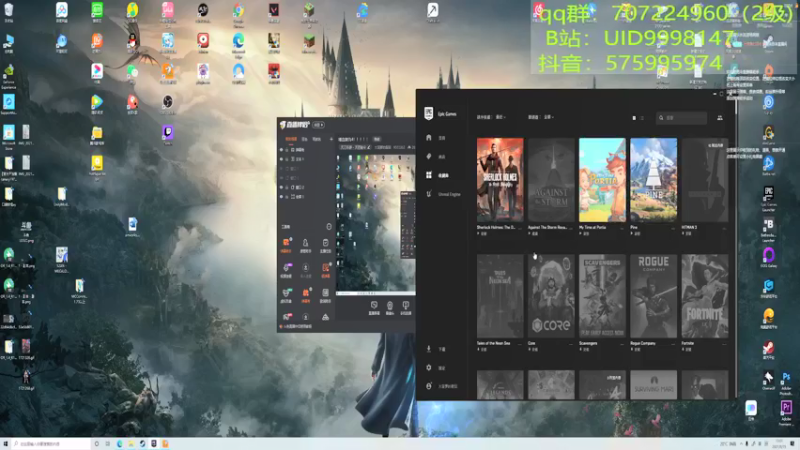Open the OBS Studio desktop icon
800x450 pixels.
tap(167, 104)
